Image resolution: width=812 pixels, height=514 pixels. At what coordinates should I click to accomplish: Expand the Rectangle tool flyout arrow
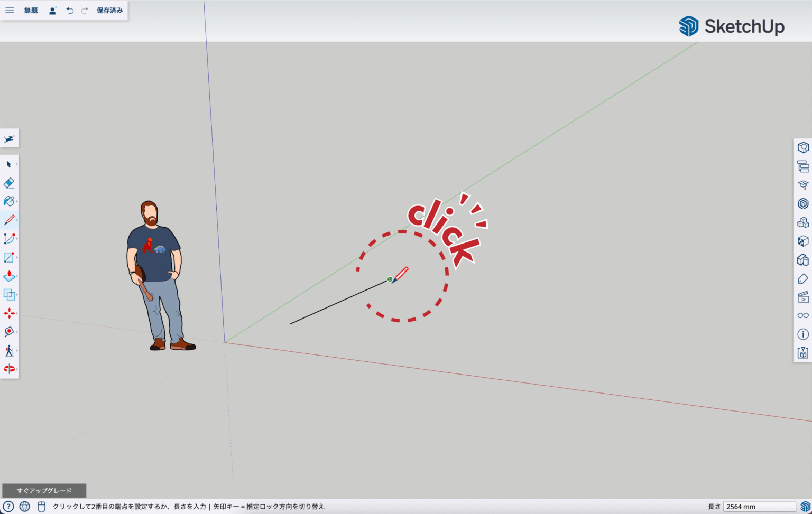(x=17, y=257)
